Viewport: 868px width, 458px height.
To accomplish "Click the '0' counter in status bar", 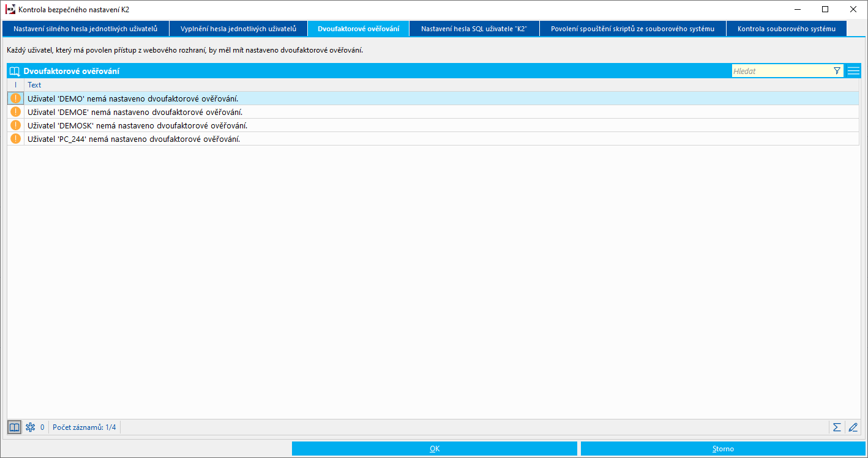I will point(42,427).
